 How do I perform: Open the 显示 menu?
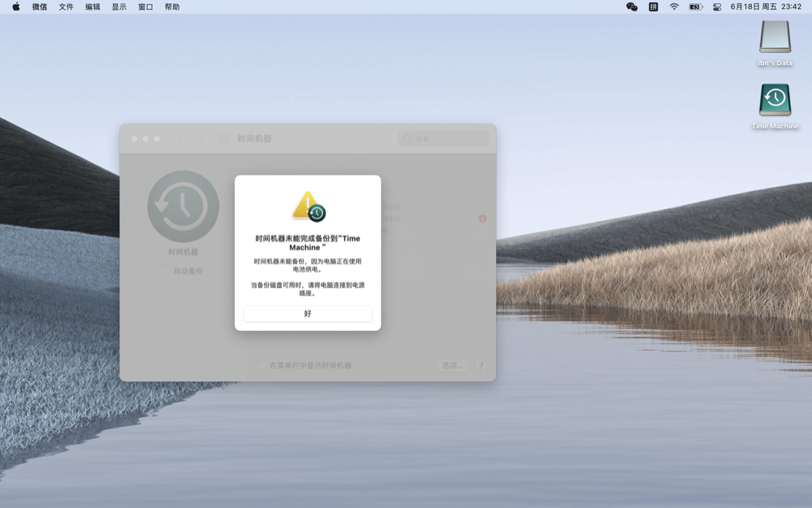[119, 6]
